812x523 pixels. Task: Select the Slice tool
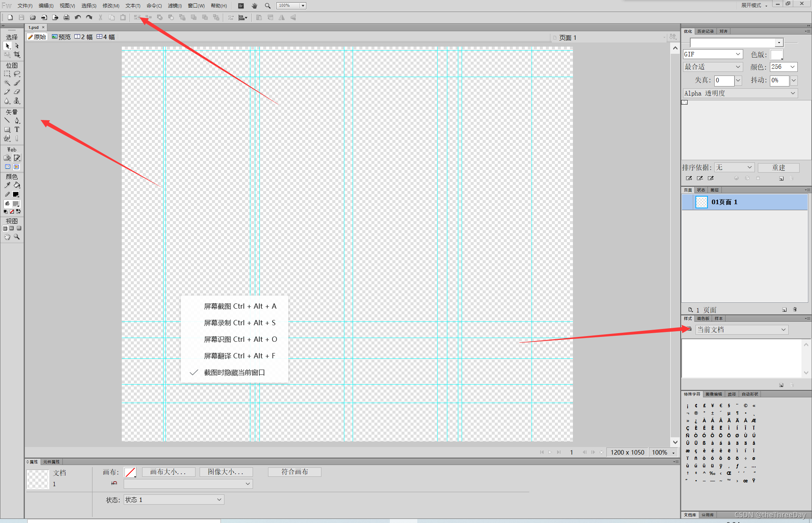click(x=17, y=158)
